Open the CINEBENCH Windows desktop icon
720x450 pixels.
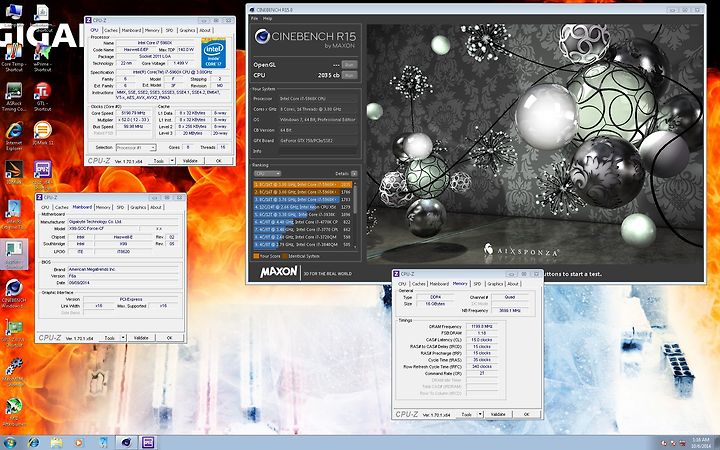pos(14,294)
